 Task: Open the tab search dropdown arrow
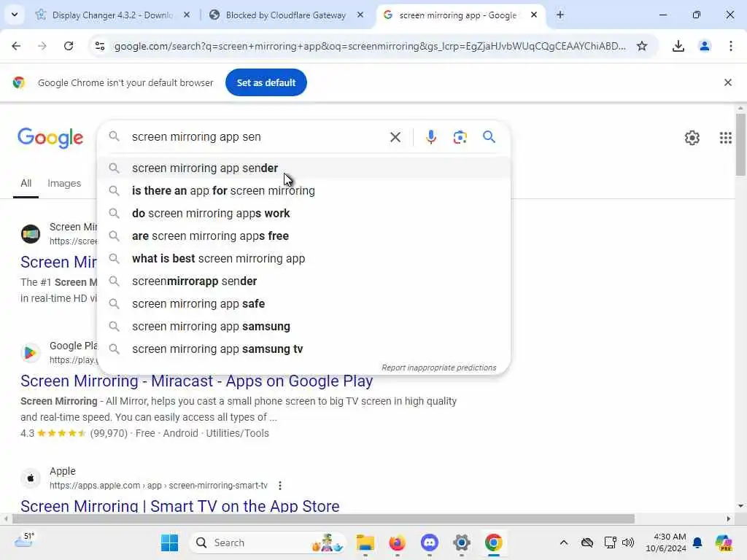(x=15, y=15)
